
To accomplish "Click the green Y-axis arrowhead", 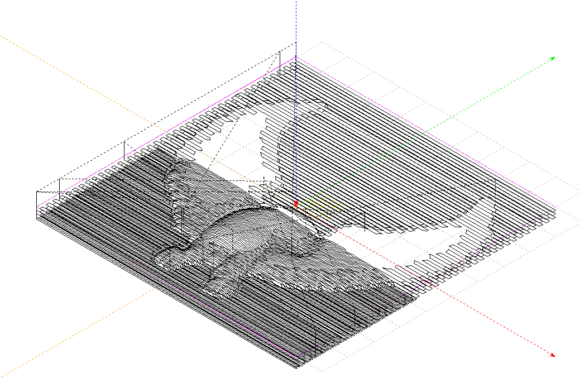I will click(553, 58).
